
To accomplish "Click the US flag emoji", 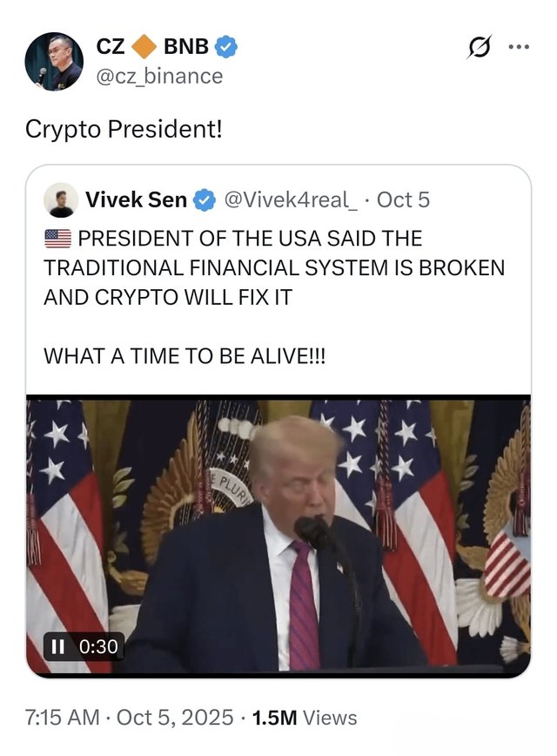I will click(57, 239).
